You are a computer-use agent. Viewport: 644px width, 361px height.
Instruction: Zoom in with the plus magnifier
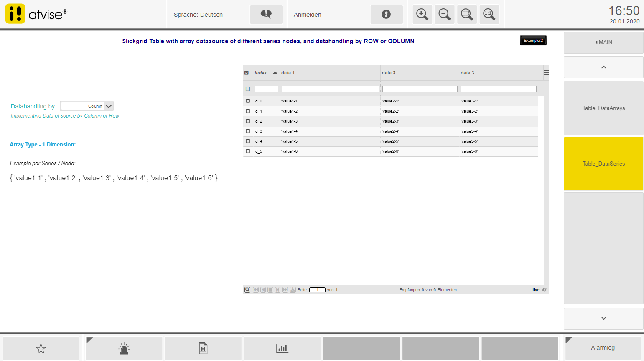tap(423, 15)
